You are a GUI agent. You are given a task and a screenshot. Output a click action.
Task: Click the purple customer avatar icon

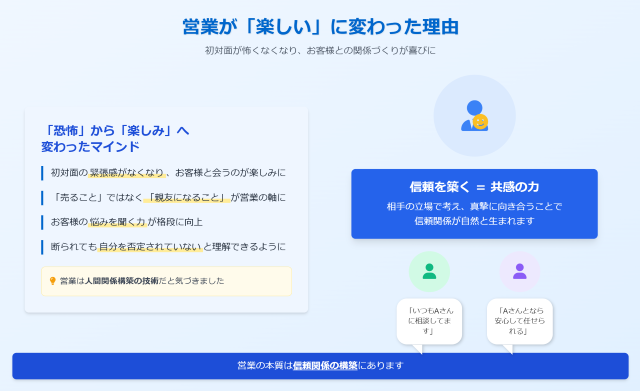click(x=520, y=271)
